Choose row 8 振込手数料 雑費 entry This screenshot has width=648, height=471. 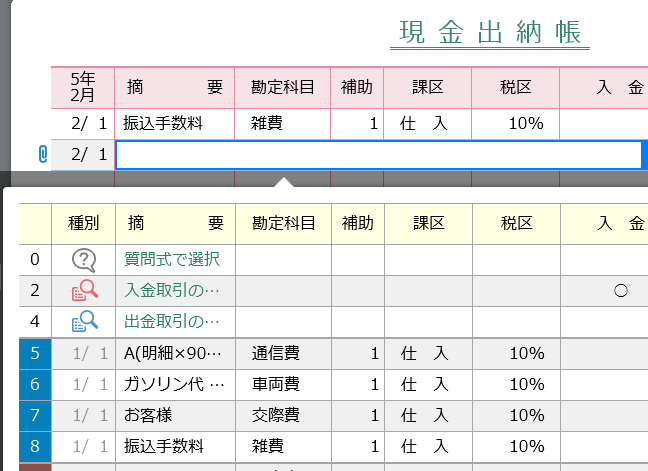tap(334, 446)
